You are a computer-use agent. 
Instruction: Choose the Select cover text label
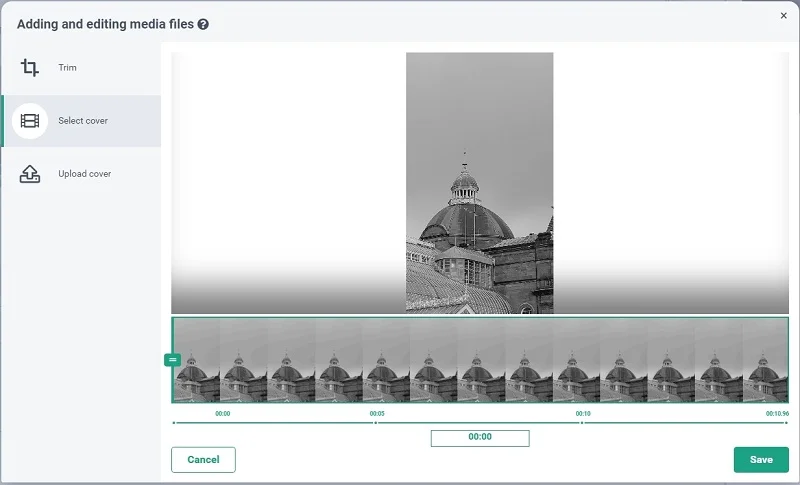point(83,121)
